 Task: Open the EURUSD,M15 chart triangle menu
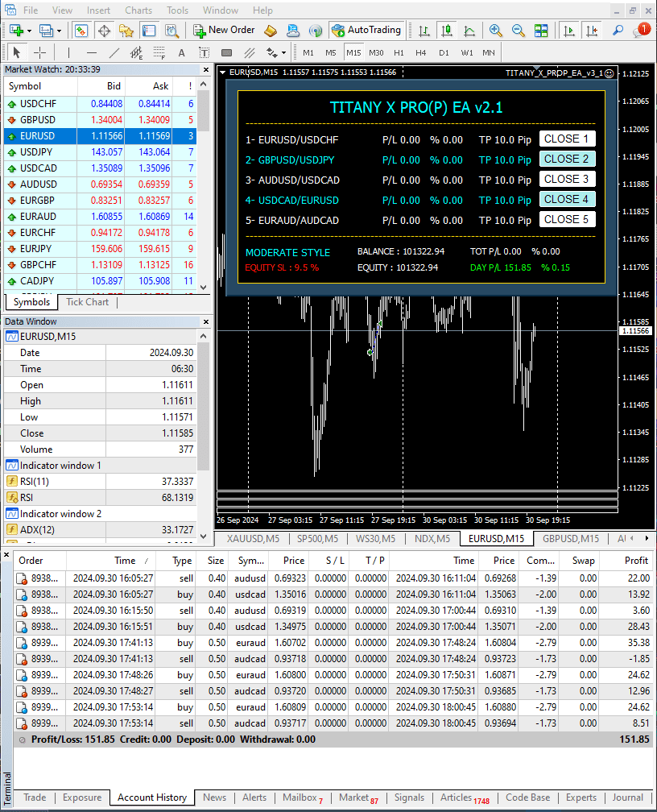tap(223, 72)
